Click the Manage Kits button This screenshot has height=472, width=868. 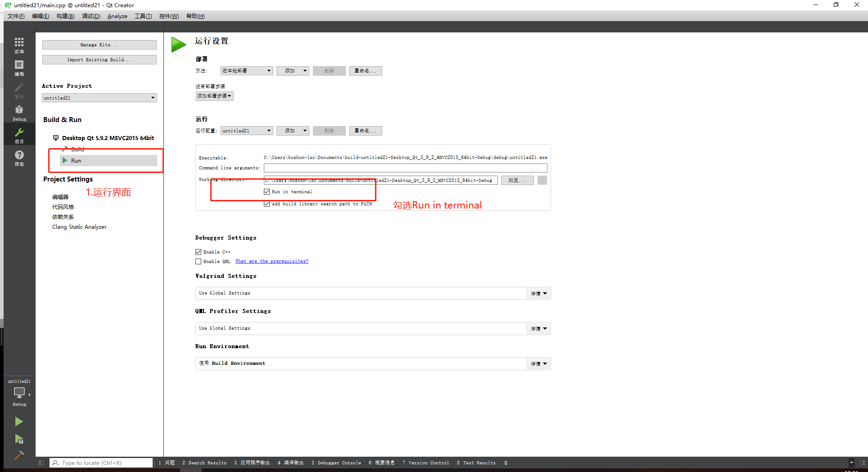tap(99, 45)
